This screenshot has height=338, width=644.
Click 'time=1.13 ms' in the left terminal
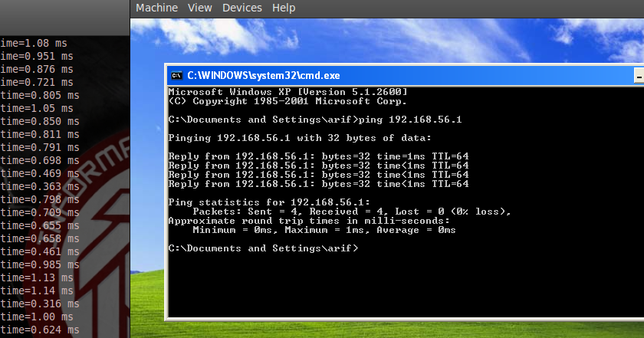(37, 278)
